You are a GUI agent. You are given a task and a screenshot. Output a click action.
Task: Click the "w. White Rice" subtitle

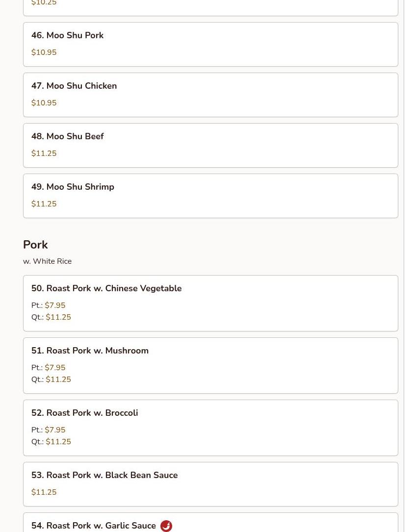[47, 261]
